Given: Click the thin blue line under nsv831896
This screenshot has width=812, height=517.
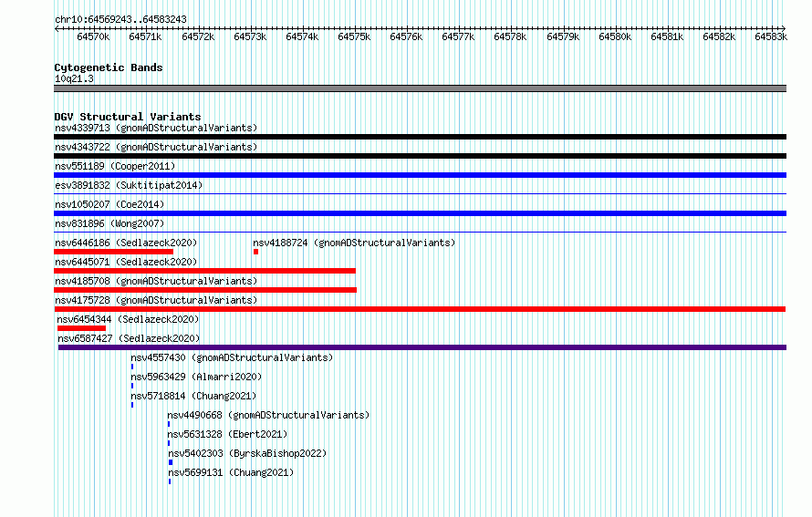Looking at the screenshot, I should click(x=420, y=233).
